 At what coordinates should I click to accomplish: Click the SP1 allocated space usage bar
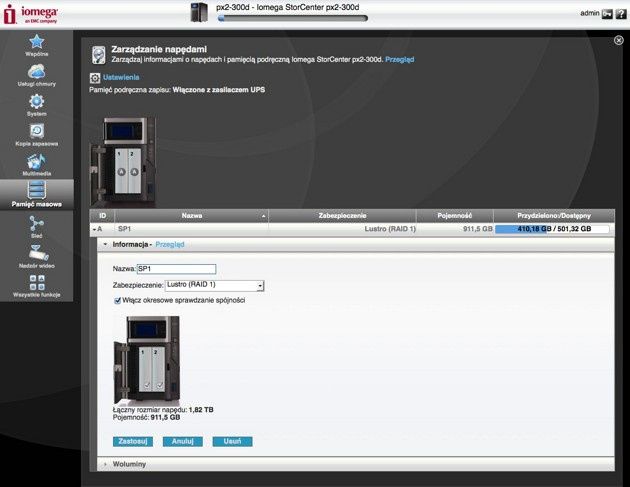[x=552, y=229]
